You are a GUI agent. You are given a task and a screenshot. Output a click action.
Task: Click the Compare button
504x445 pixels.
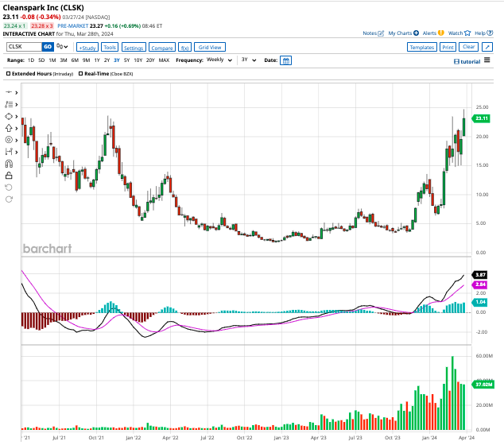pyautogui.click(x=162, y=47)
